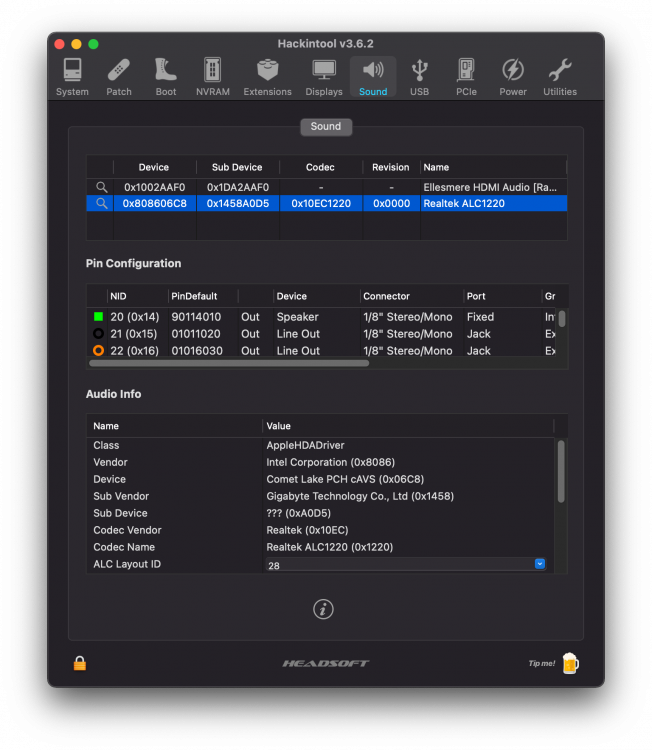Image resolution: width=652 pixels, height=750 pixels.
Task: Switch to the Displays section
Action: (x=324, y=77)
